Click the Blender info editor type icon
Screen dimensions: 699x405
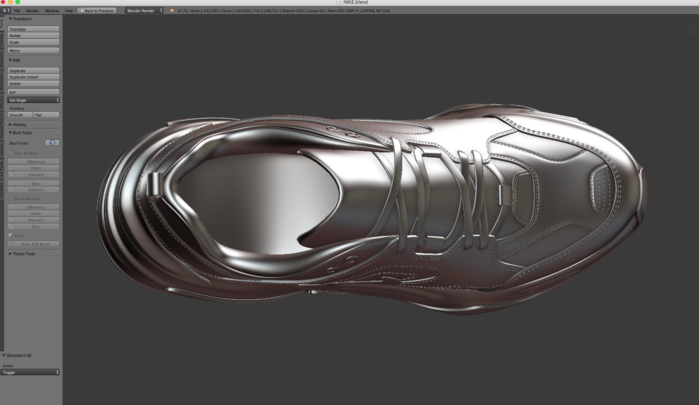tap(7, 10)
